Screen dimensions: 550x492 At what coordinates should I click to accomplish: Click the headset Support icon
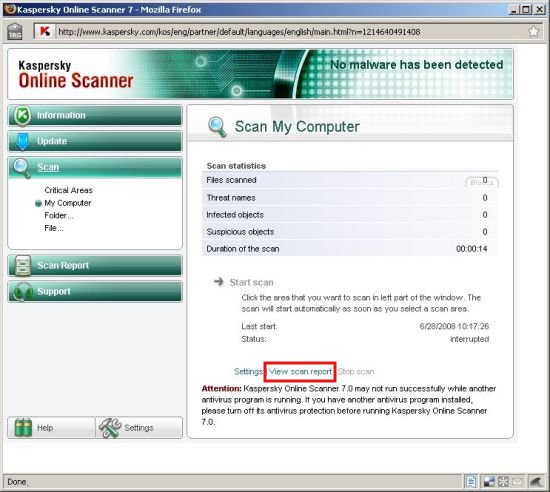23,292
